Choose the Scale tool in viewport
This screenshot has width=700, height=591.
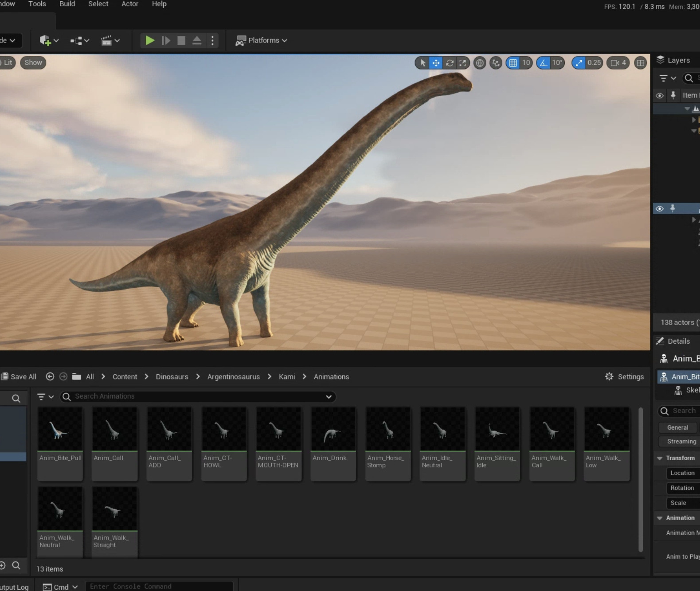coord(463,63)
